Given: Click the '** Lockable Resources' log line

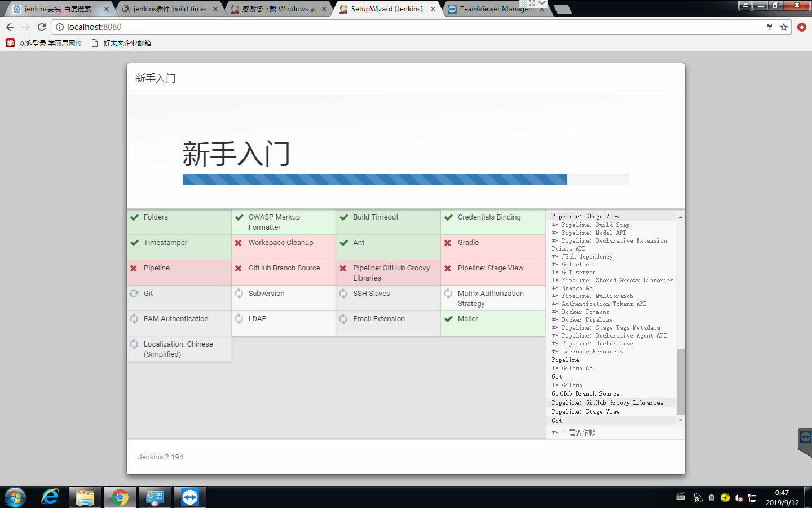Looking at the screenshot, I should pos(587,352).
